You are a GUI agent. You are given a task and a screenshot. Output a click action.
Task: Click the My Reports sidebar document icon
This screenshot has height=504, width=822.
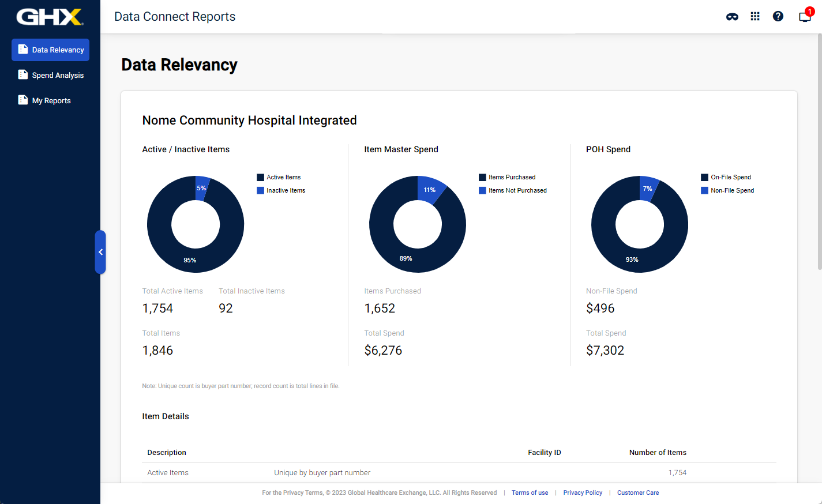(x=22, y=100)
